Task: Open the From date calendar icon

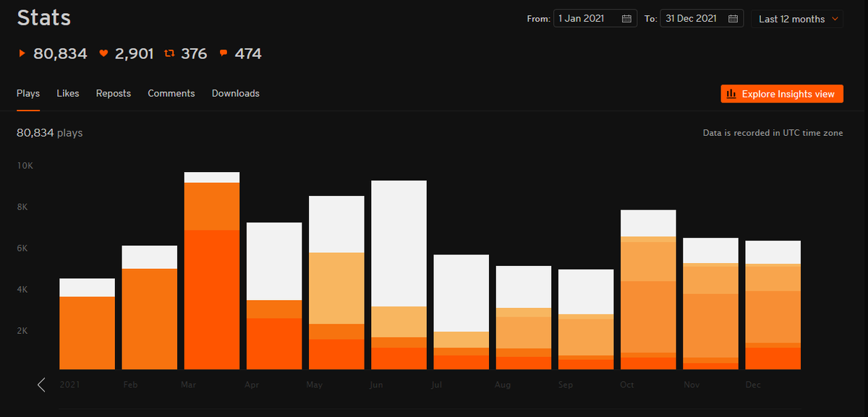Action: [626, 19]
